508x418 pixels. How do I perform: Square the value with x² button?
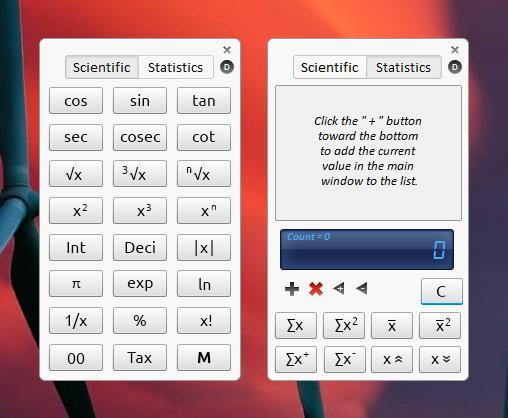[x=76, y=210]
